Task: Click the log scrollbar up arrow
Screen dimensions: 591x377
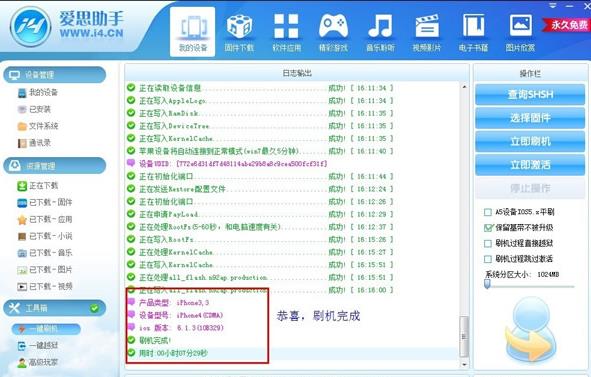Action: 464,87
